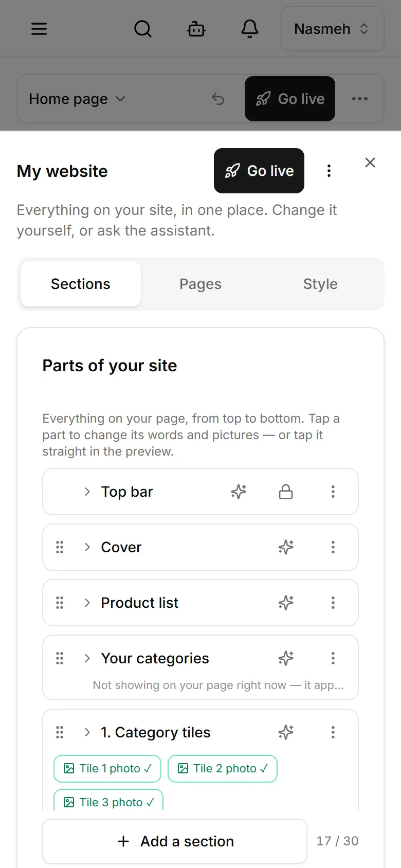Click Go live beside My website

(259, 171)
